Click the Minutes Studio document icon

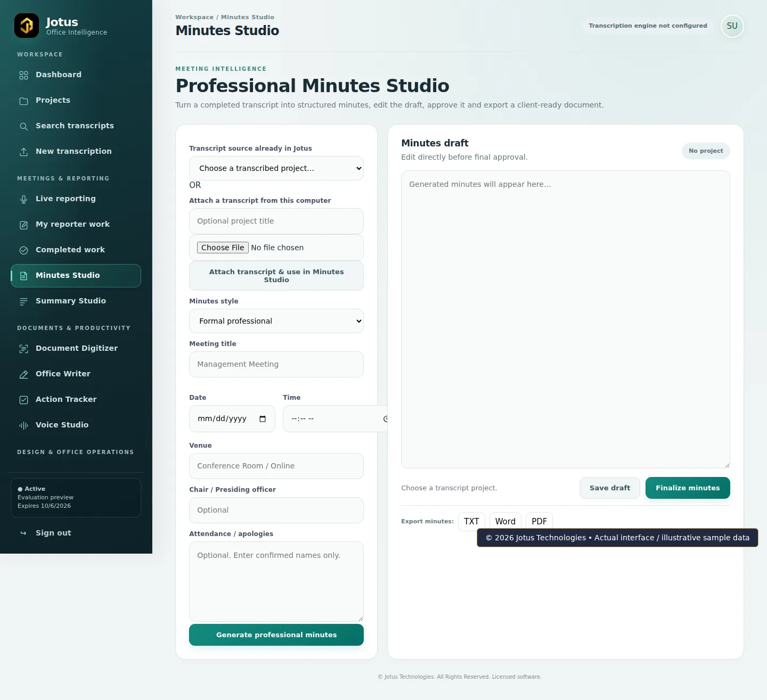click(x=23, y=276)
